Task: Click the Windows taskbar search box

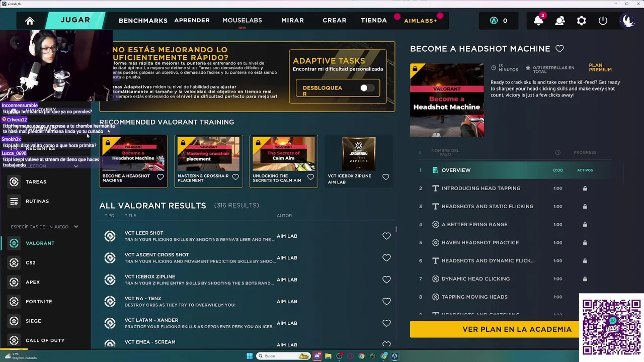Action: coord(283,356)
